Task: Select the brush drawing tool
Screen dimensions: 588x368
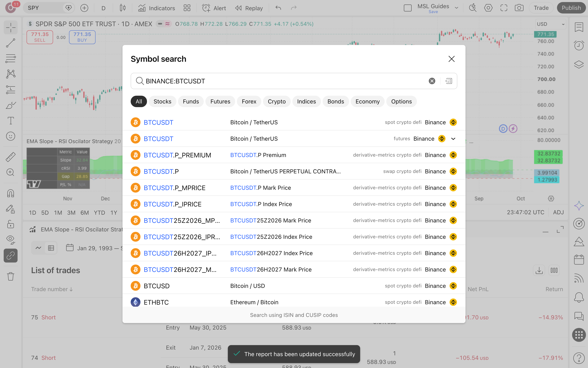Action: pos(11,105)
